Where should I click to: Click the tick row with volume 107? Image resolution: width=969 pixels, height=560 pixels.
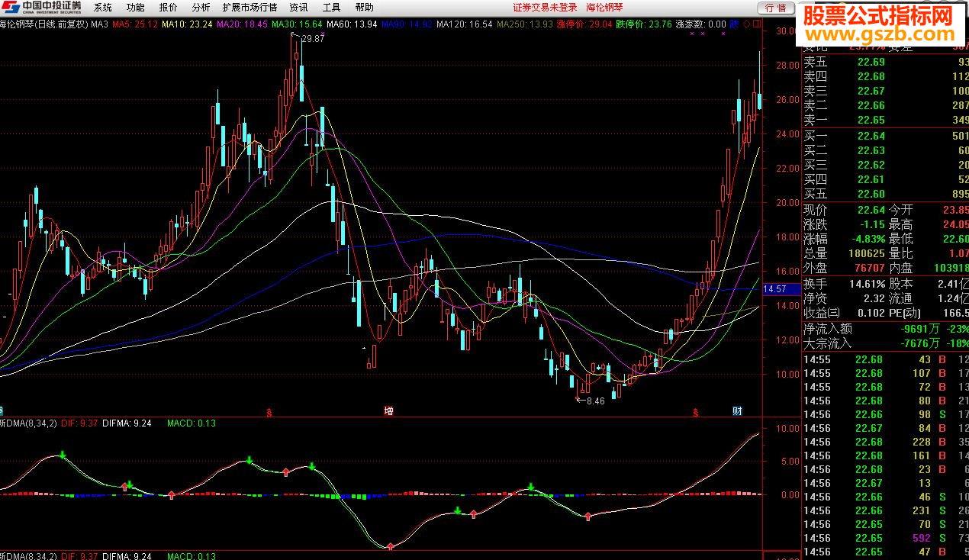pyautogui.click(x=885, y=373)
